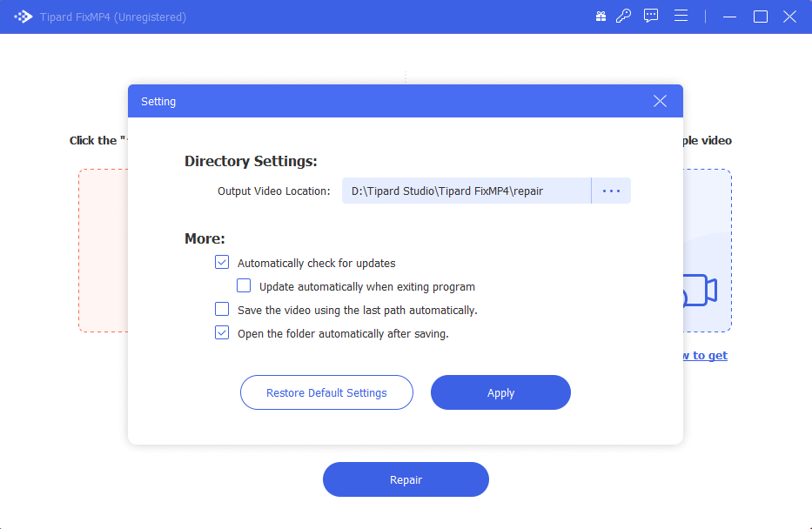Click the 'Directory Settings:' heading

point(251,162)
